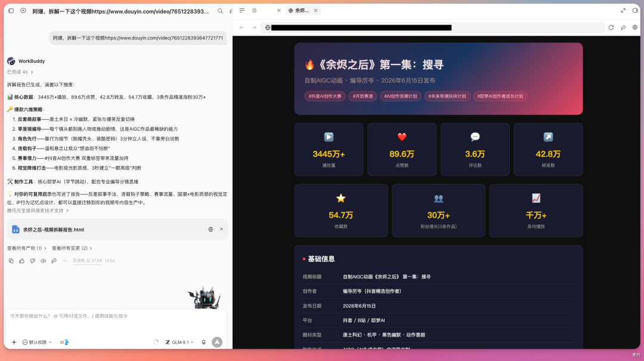Viewport: 644px width, 361px height.
Task: Reload the preview page
Action: [x=611, y=27]
